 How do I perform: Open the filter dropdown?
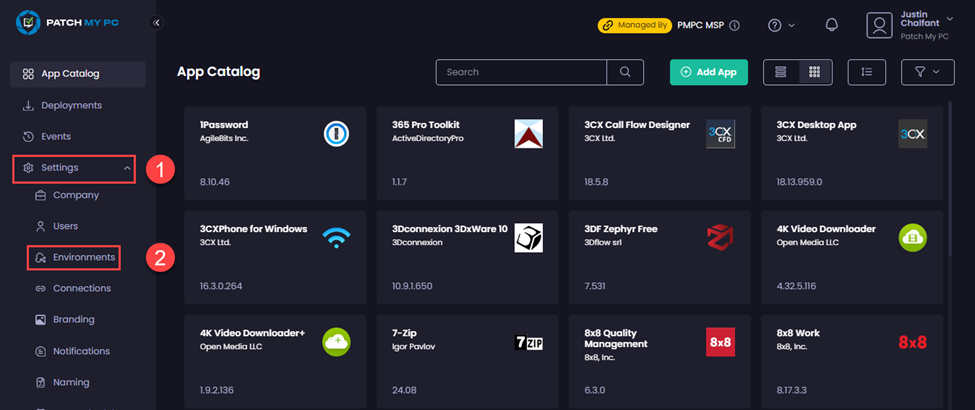(x=920, y=72)
